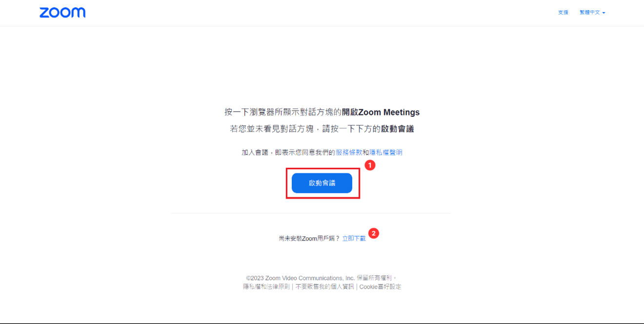Image resolution: width=644 pixels, height=324 pixels.
Task: Click the caret arrow beside 繁體中文
Action: (604, 13)
